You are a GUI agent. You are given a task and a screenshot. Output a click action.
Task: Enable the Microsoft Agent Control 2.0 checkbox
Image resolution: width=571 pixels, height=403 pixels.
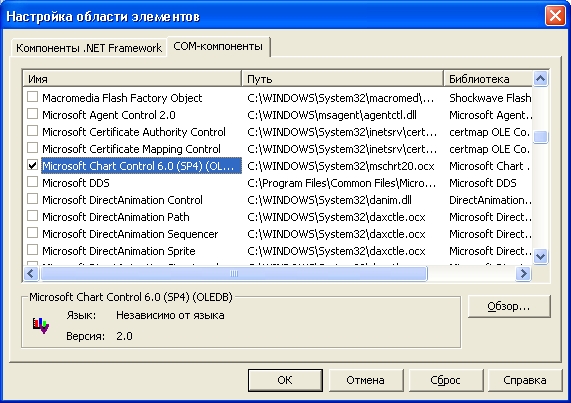pos(32,114)
